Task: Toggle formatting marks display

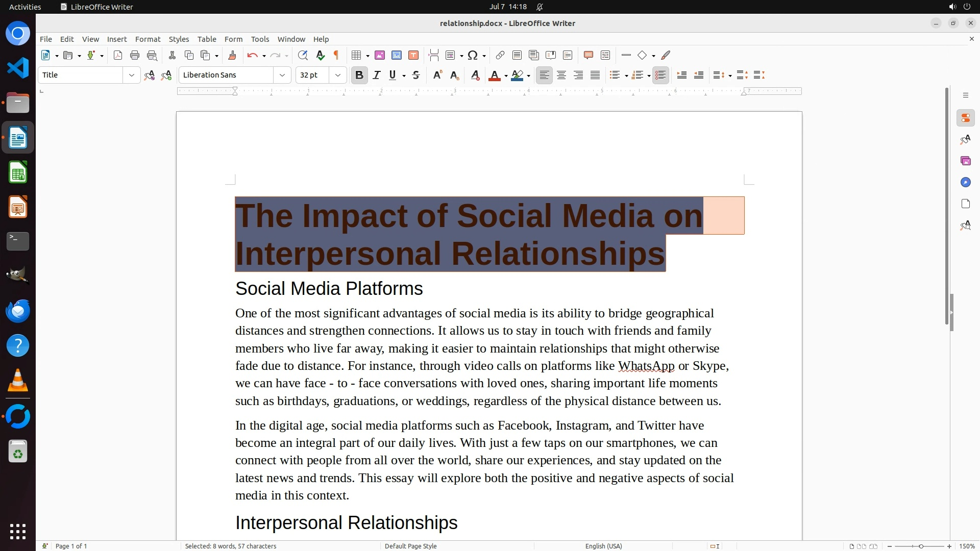Action: coord(336,55)
